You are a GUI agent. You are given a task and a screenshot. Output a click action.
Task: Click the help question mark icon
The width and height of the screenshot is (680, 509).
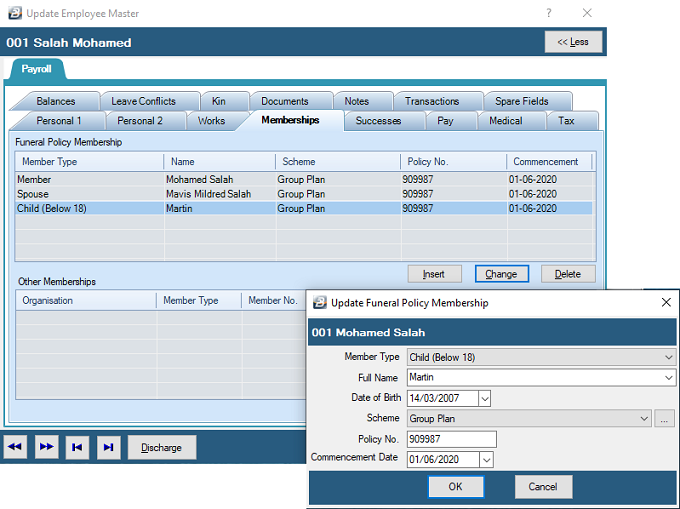(549, 13)
